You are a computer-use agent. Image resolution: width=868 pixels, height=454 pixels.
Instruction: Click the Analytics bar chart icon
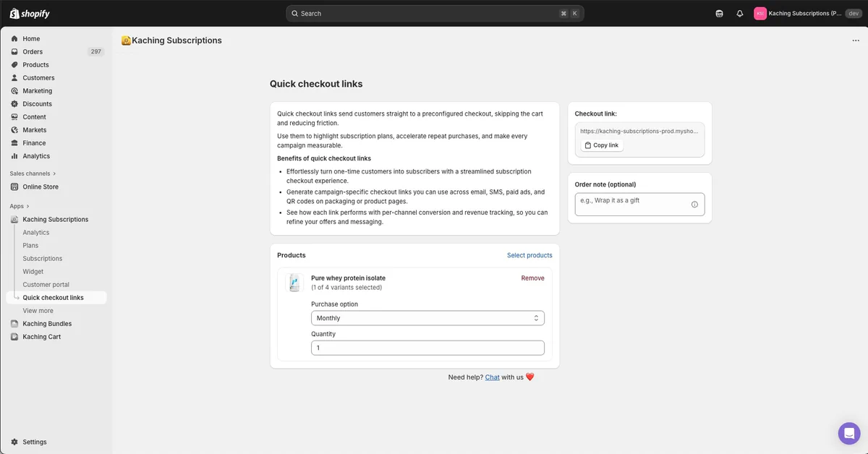(14, 156)
